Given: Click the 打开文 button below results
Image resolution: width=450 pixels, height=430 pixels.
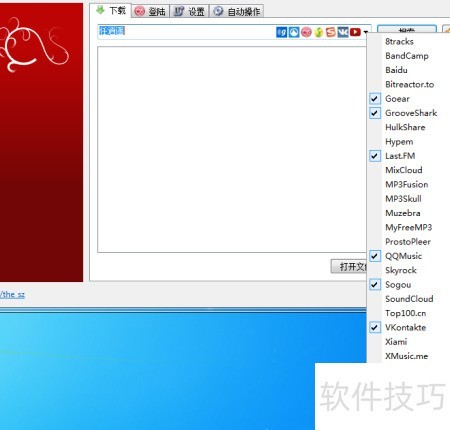Looking at the screenshot, I should (x=349, y=266).
